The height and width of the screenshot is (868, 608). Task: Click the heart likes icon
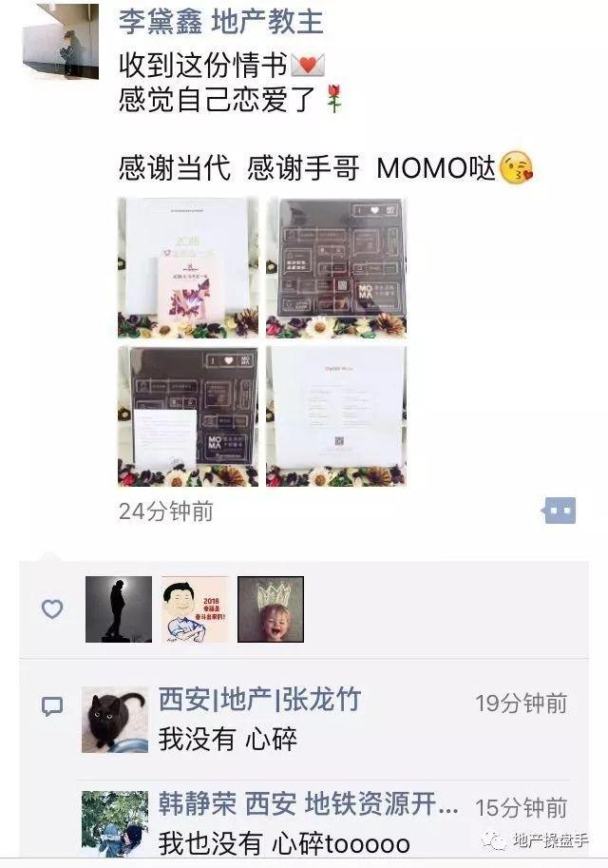point(52,608)
